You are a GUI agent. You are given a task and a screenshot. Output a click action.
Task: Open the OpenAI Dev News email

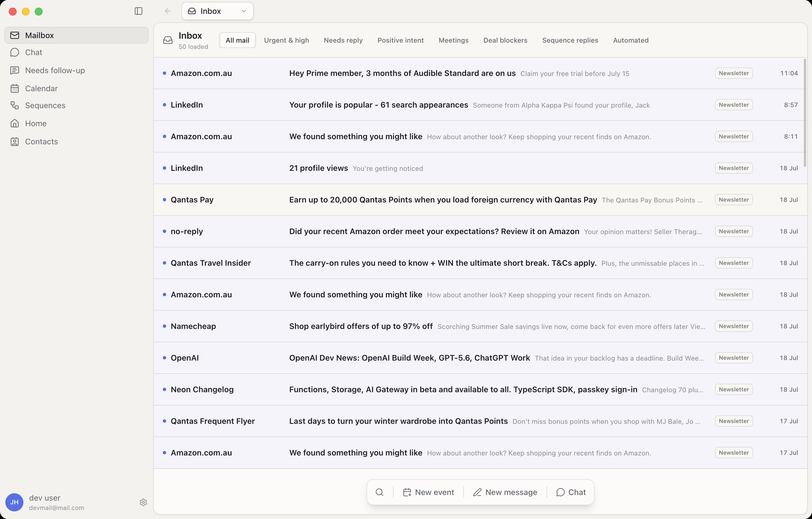(480, 358)
